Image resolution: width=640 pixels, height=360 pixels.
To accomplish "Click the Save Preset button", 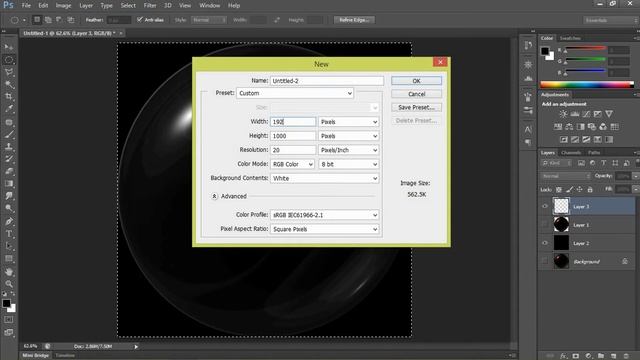I will pos(416,107).
